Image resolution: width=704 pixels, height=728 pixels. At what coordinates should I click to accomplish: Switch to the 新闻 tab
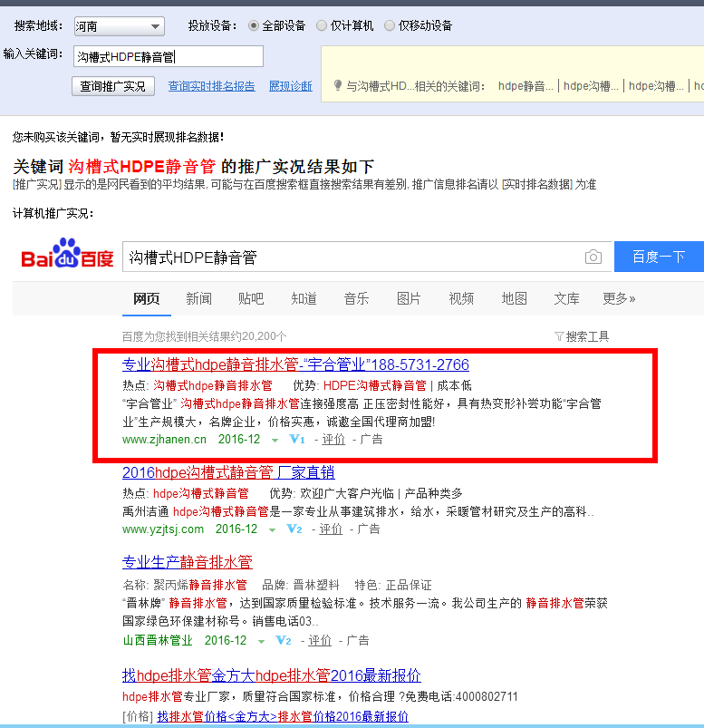(x=198, y=298)
